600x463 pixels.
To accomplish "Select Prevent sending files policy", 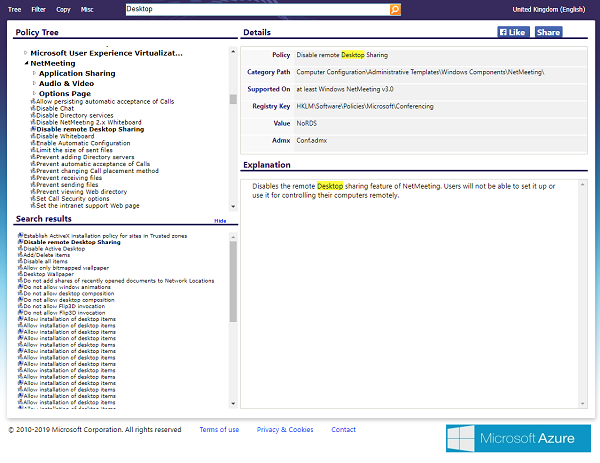I will click(x=67, y=184).
